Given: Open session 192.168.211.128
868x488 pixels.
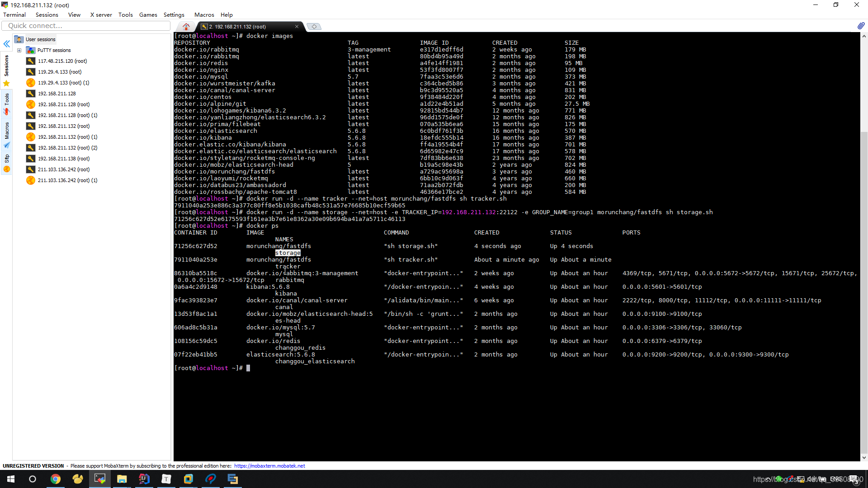Looking at the screenshot, I should point(57,94).
